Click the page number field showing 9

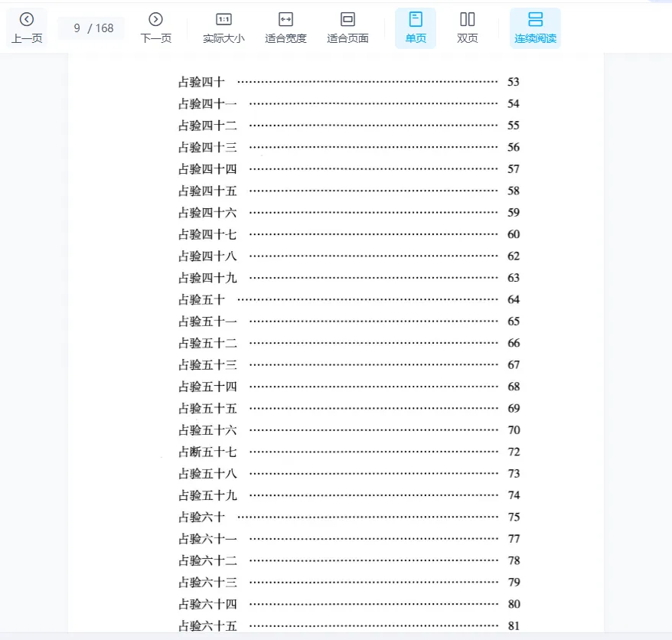coord(77,28)
